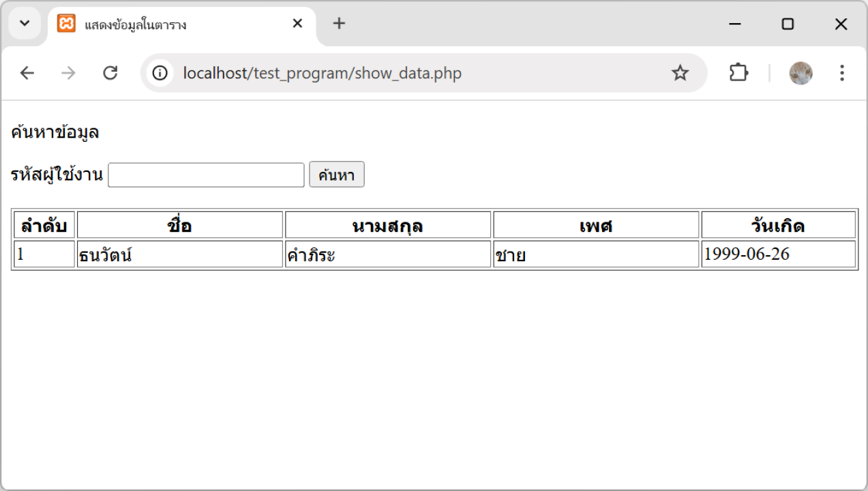This screenshot has width=868, height=491.
Task: Maximize the browser window
Action: (788, 24)
